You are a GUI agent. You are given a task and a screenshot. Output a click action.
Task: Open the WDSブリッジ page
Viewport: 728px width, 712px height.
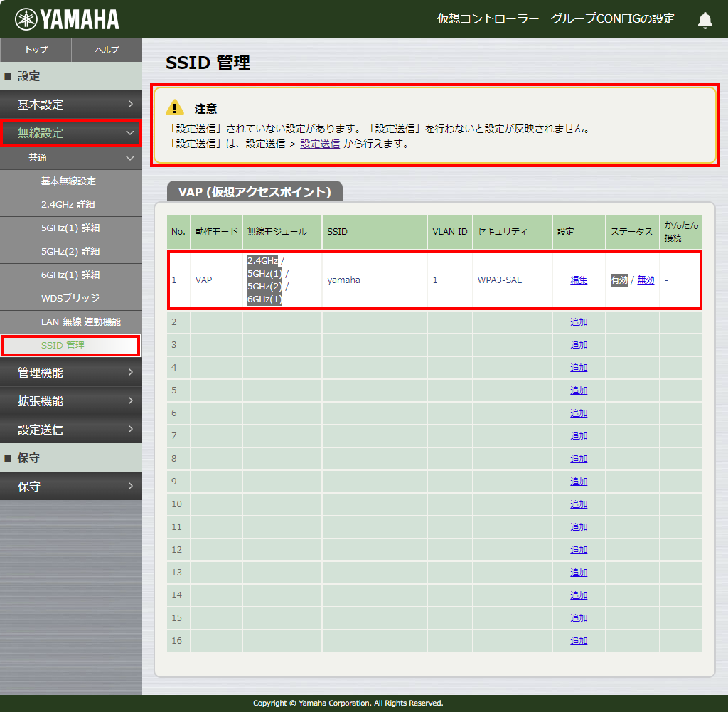[70, 298]
